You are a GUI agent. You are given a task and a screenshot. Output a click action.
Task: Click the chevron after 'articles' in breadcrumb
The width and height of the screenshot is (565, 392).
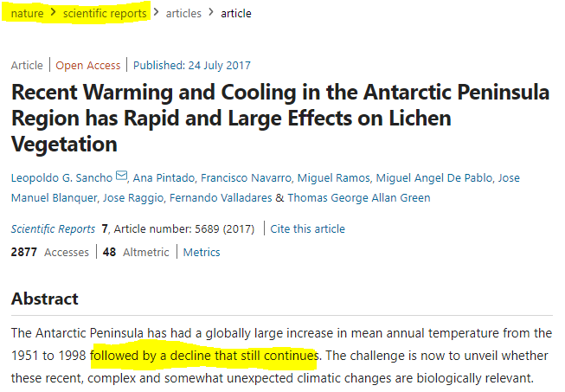(x=210, y=13)
